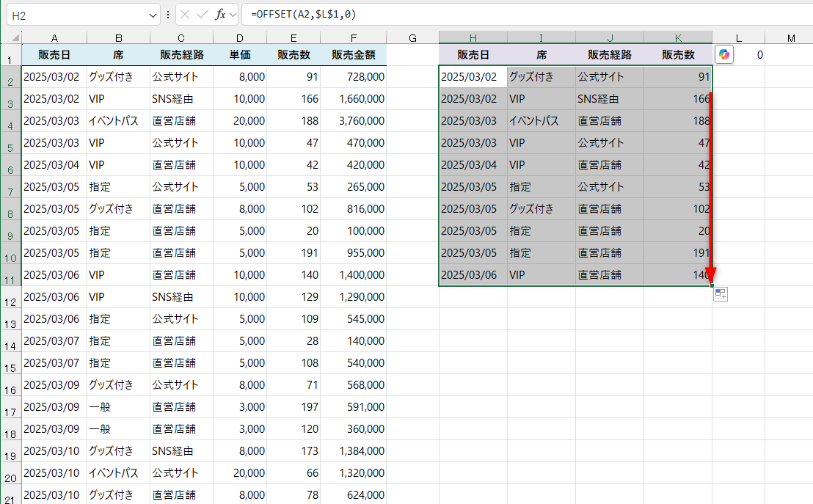Click cell K3 showing 166
The height and width of the screenshot is (504, 813).
(x=678, y=99)
